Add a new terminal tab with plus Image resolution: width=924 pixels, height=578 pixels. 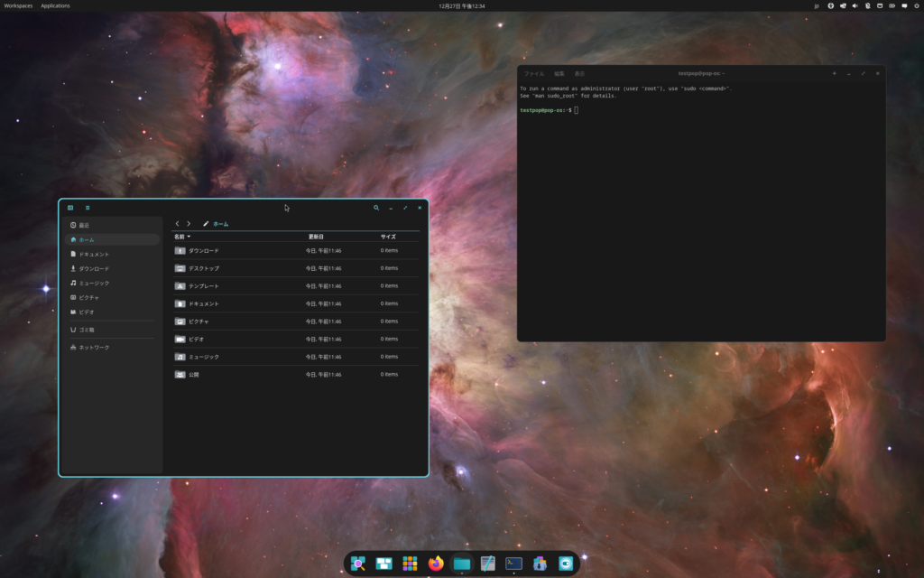(834, 73)
